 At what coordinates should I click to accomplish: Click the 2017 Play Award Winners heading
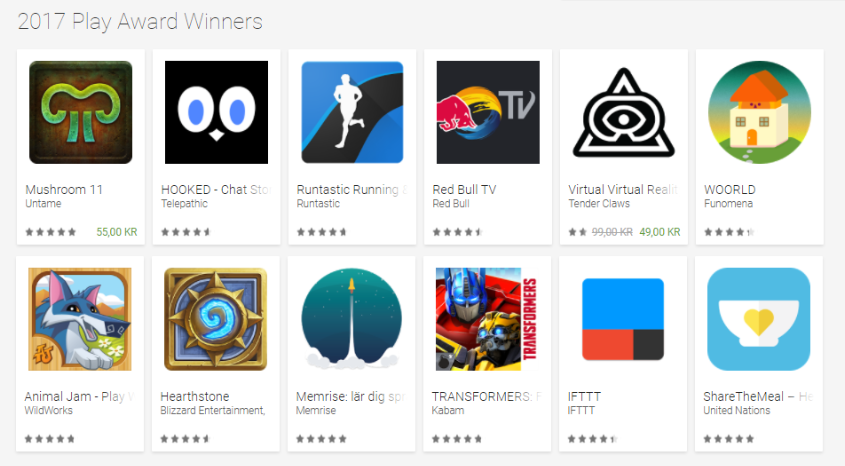tap(140, 22)
